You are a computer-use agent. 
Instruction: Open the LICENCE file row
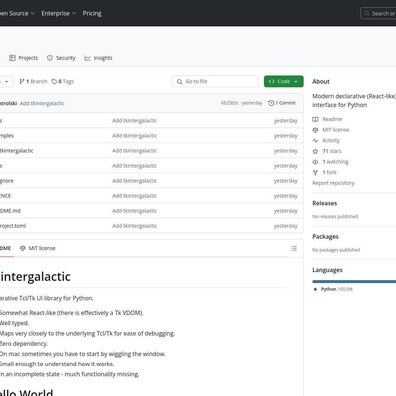pyautogui.click(x=151, y=196)
